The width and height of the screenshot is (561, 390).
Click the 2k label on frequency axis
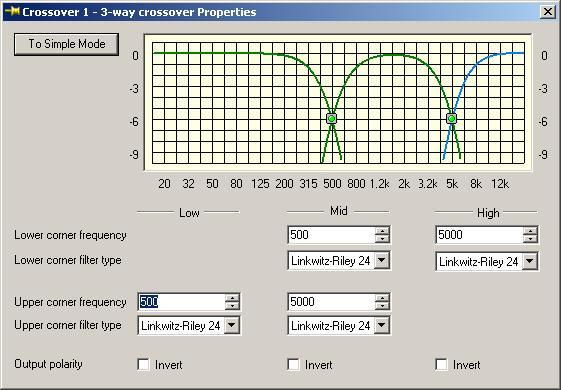coord(404,184)
